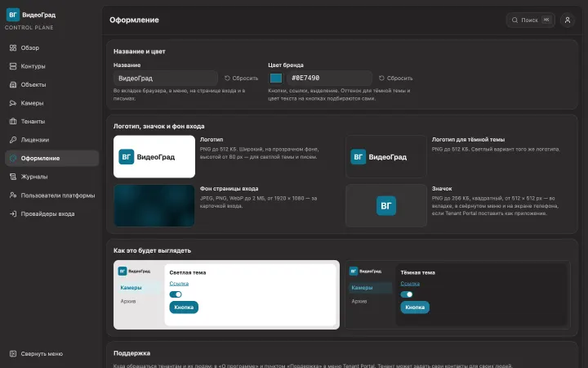Click the Как это будет выглядеть heading

[152, 250]
